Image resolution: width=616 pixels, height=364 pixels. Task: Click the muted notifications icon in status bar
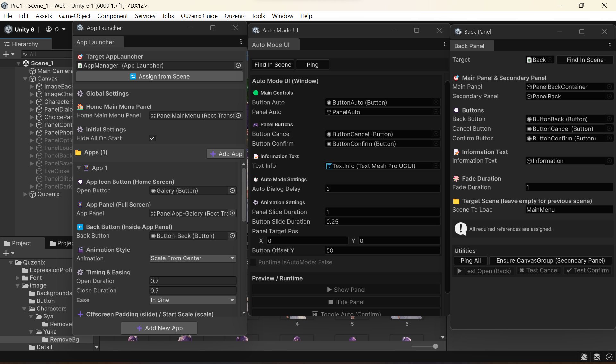[x=584, y=357]
